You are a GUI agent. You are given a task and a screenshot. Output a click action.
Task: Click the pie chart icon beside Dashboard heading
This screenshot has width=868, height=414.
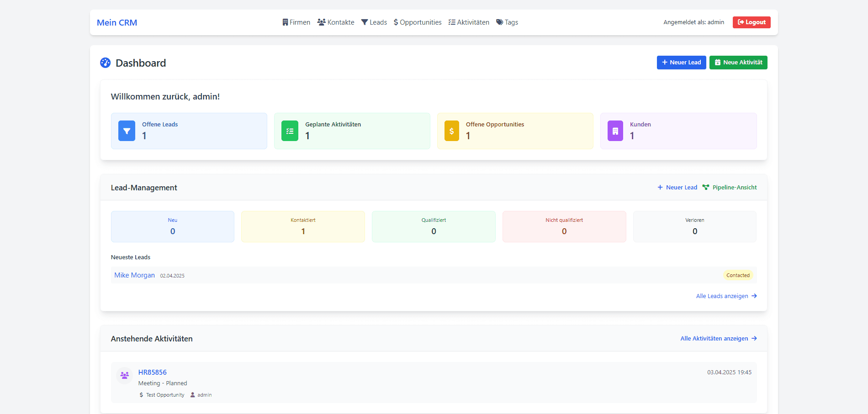[x=105, y=63]
